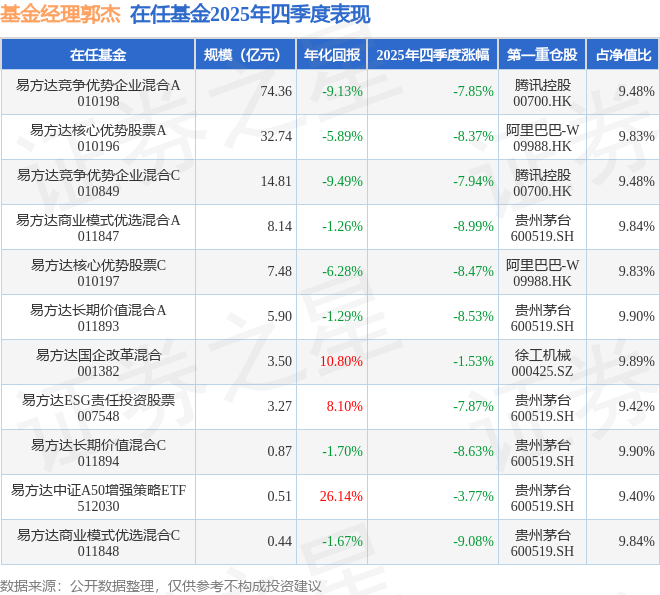Image resolution: width=660 pixels, height=595 pixels.
Task: Select fund 易方达竞争优势企业混合C 010849
Action: coord(98,183)
